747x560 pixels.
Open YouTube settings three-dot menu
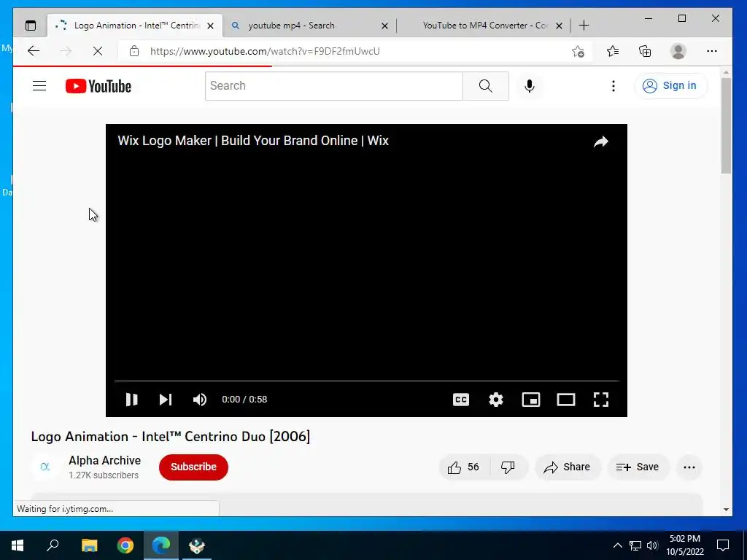coord(613,86)
